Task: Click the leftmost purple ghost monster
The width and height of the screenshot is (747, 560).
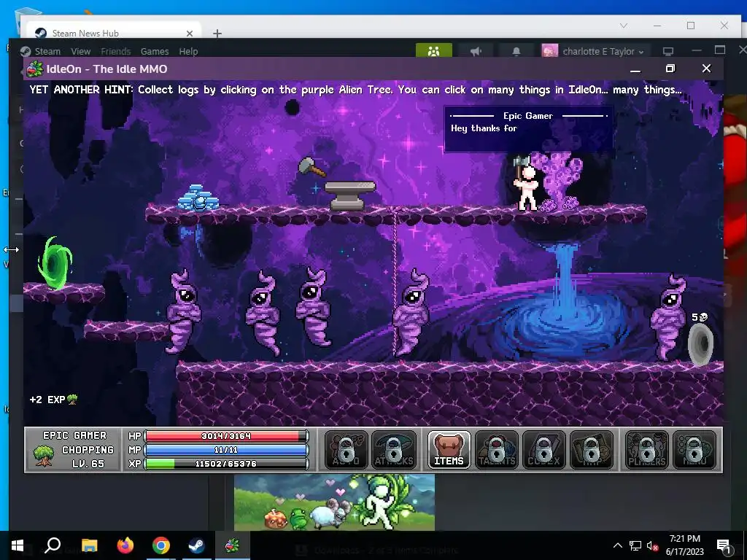Action: point(183,311)
